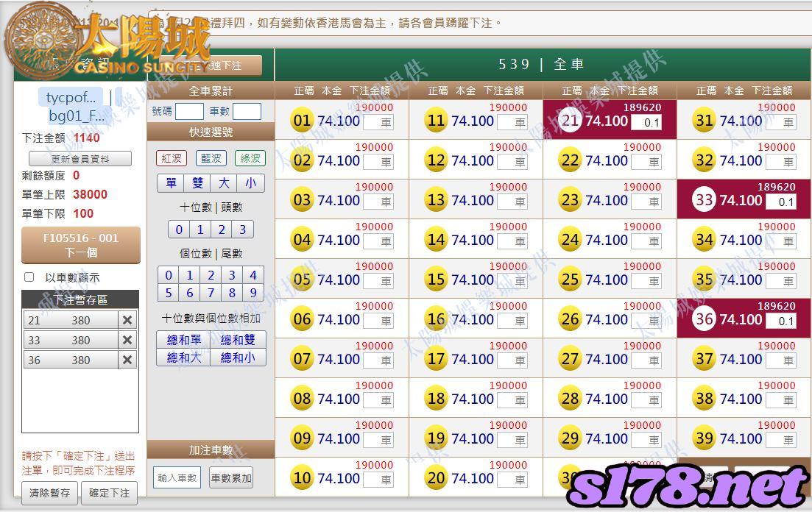Viewport: 812px width, 512px height.
Task: Select yellow ball number 12
Action: pos(436,160)
